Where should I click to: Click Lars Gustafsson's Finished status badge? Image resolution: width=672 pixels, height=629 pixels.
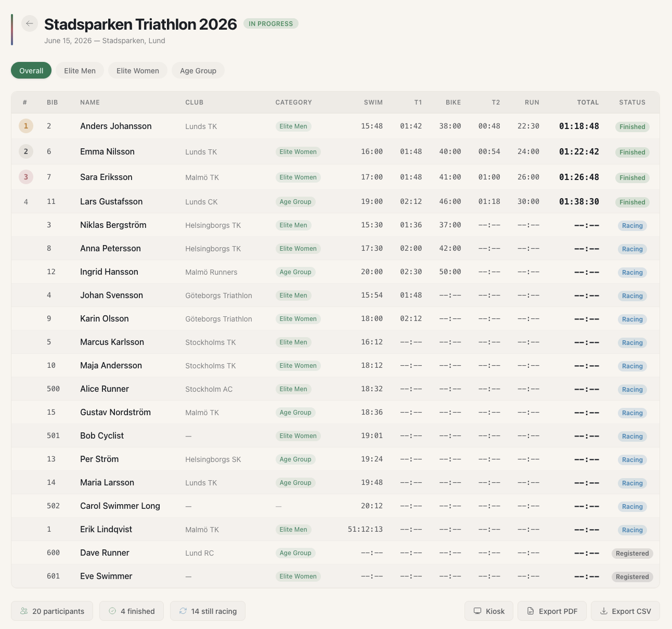pos(632,202)
